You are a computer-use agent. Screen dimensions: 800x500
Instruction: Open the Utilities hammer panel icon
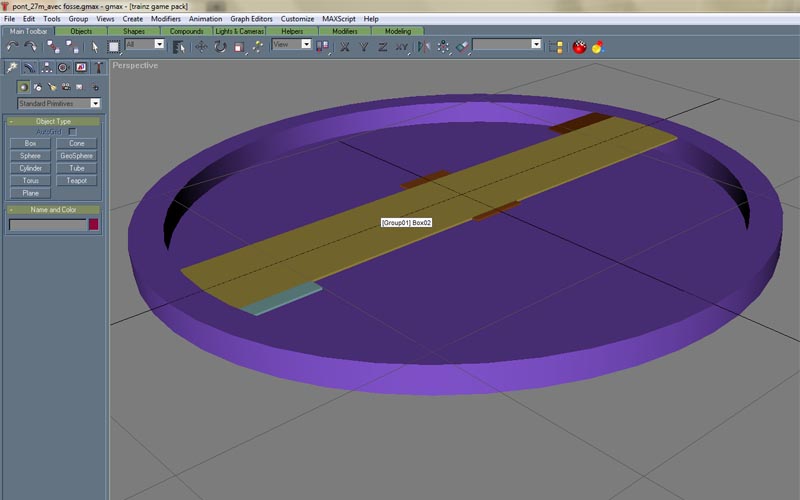tap(99, 68)
